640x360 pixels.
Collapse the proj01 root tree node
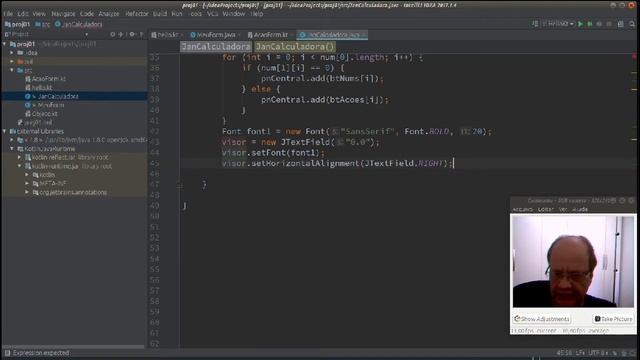(x=5, y=44)
